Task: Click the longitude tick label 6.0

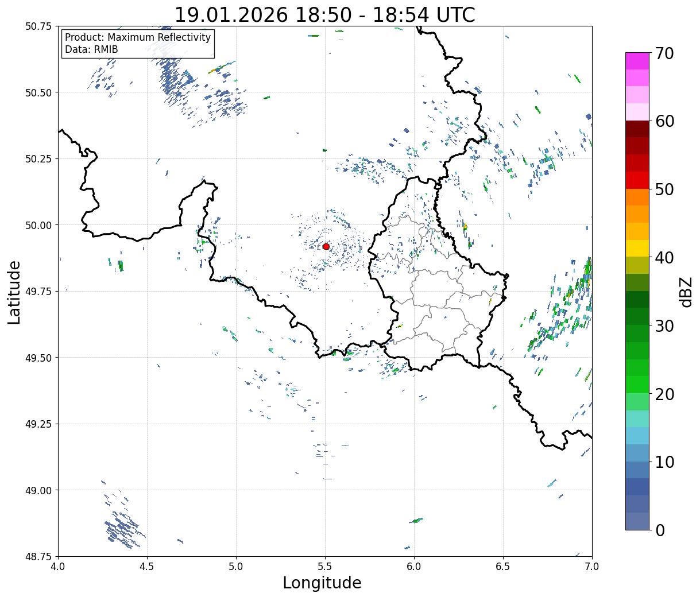Action: pyautogui.click(x=414, y=567)
